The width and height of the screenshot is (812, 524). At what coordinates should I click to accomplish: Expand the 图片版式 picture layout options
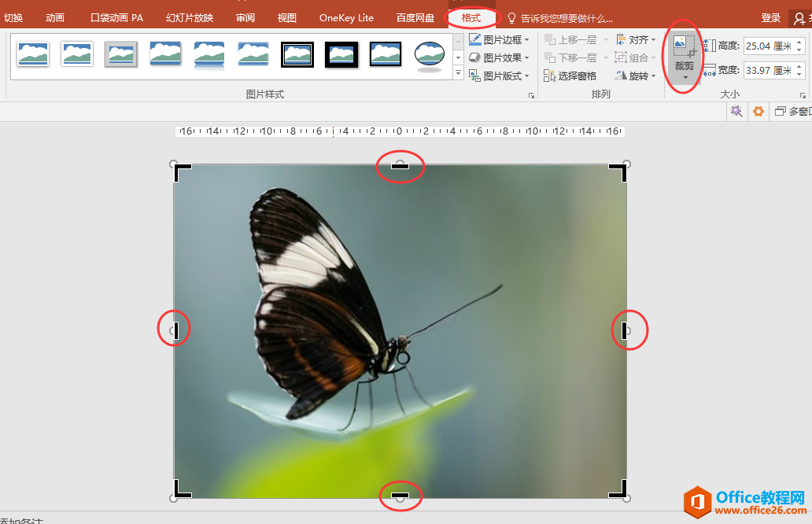[501, 76]
